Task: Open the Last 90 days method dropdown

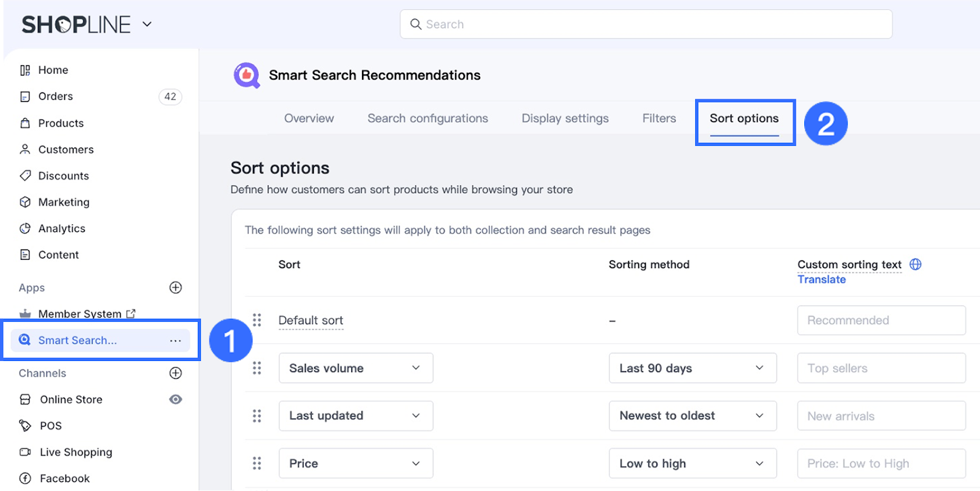Action: pos(692,368)
